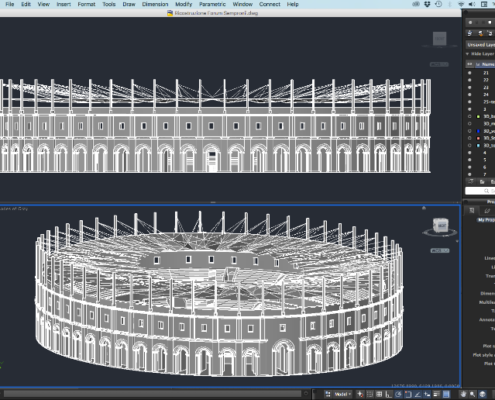Click the layout switch icon beside Model

328,394
